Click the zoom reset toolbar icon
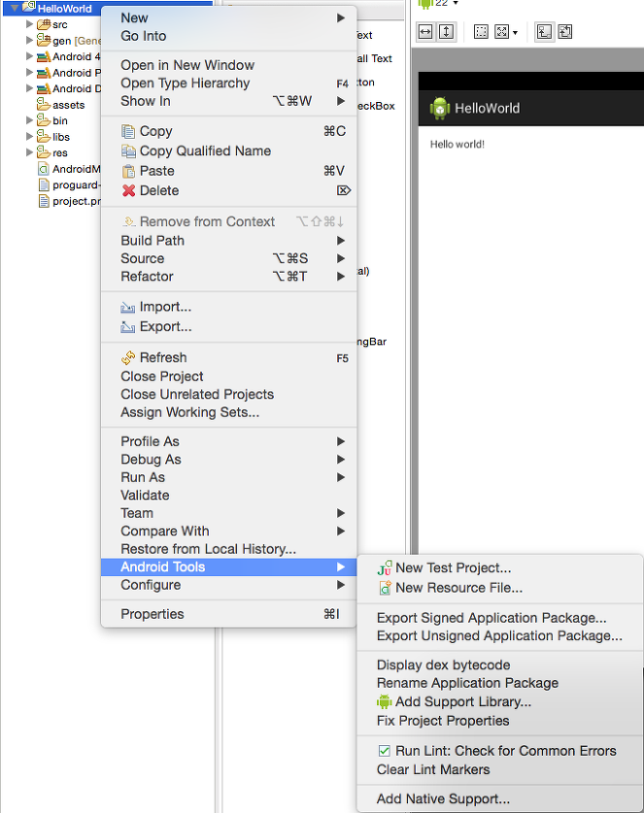Viewport: 644px width, 813px height. tap(565, 32)
